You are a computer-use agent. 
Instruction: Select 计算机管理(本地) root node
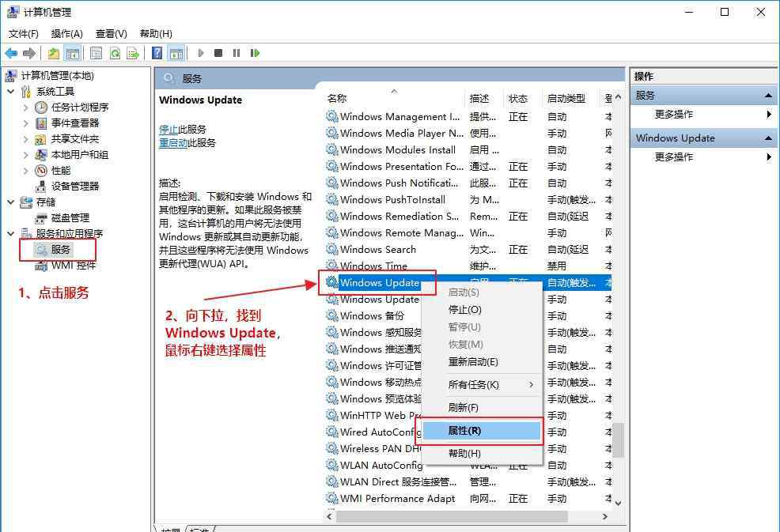point(57,76)
